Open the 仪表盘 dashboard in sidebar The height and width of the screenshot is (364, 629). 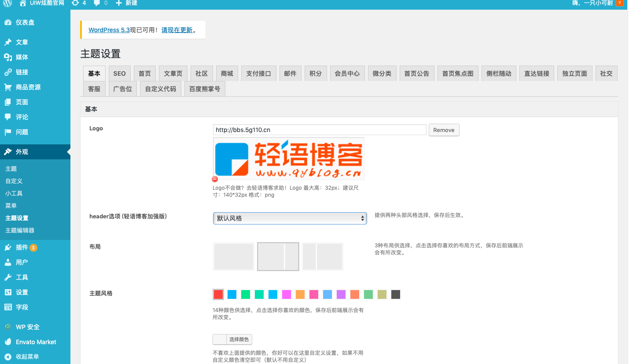25,22
